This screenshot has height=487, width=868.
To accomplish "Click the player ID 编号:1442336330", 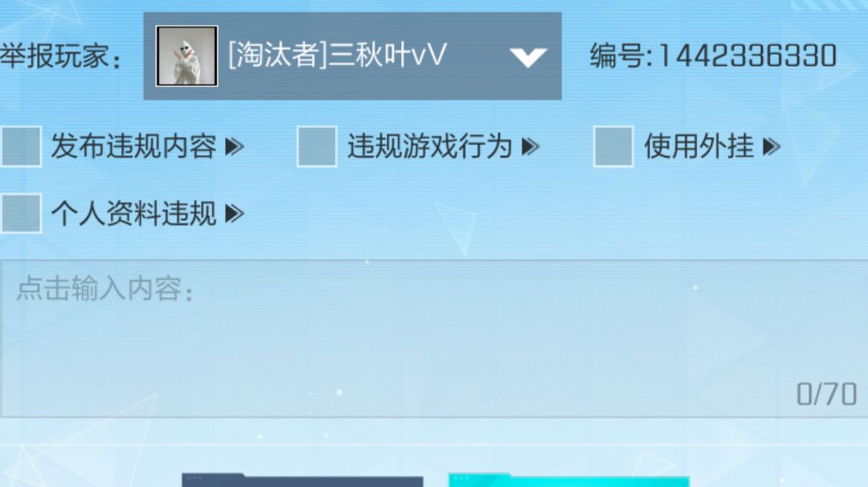I will pyautogui.click(x=713, y=56).
